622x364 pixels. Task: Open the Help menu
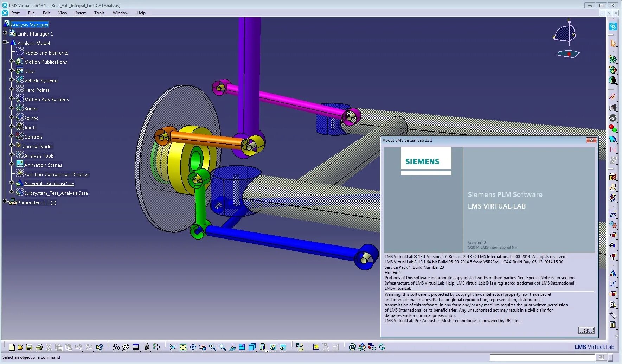tap(141, 13)
